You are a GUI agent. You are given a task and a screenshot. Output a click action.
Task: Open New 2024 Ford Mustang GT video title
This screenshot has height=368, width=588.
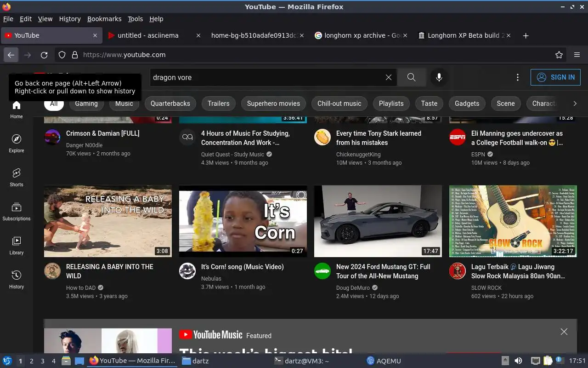383,271
